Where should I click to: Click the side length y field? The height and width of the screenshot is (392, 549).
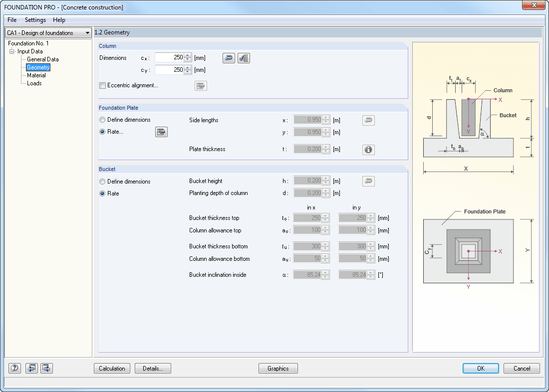pos(308,132)
